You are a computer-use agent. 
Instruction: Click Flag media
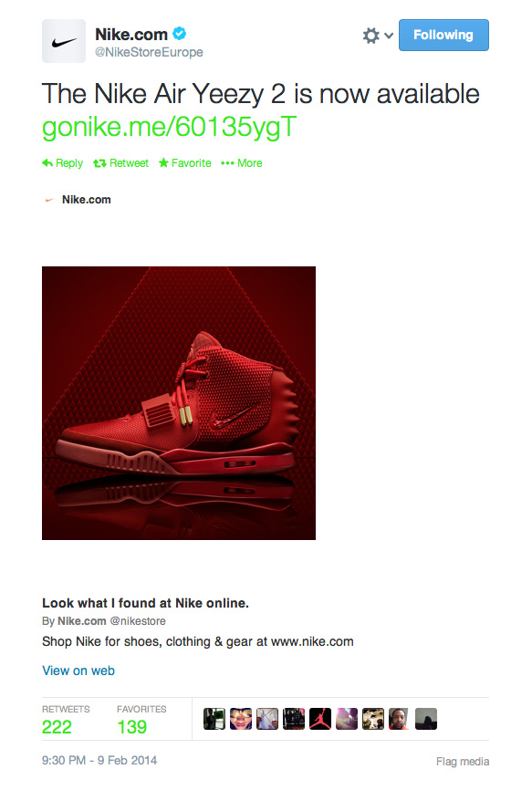pyautogui.click(x=463, y=762)
